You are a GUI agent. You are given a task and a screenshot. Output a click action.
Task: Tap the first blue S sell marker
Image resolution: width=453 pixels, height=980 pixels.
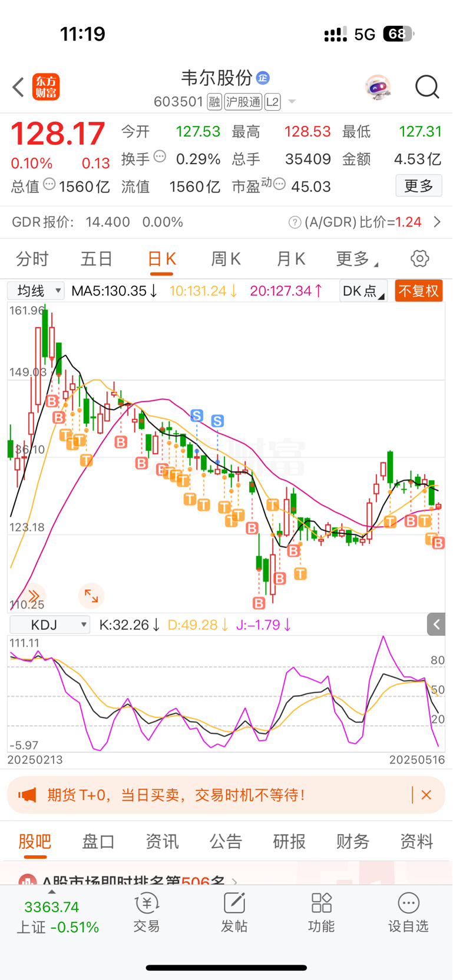tap(197, 416)
